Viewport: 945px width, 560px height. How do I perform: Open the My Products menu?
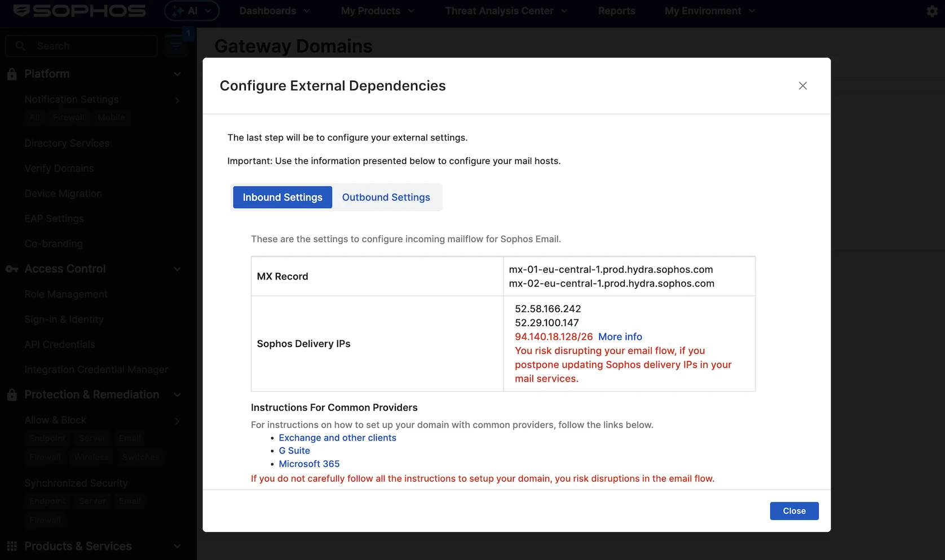(377, 11)
